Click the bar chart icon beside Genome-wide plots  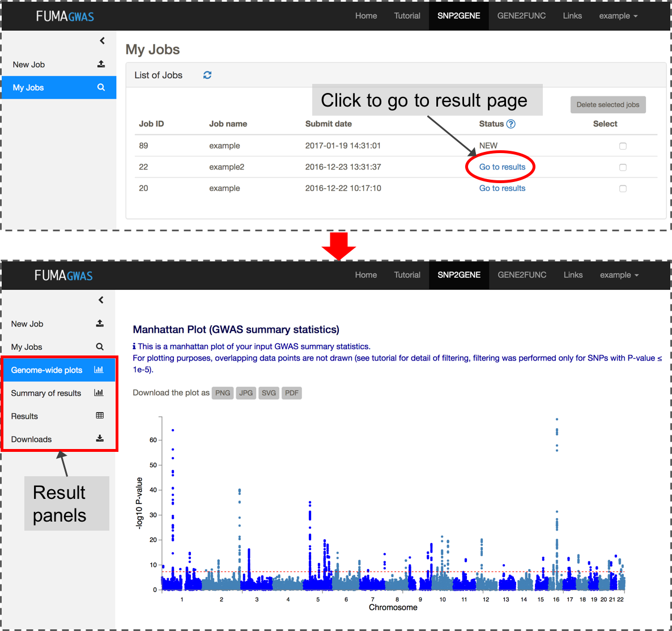coord(99,369)
